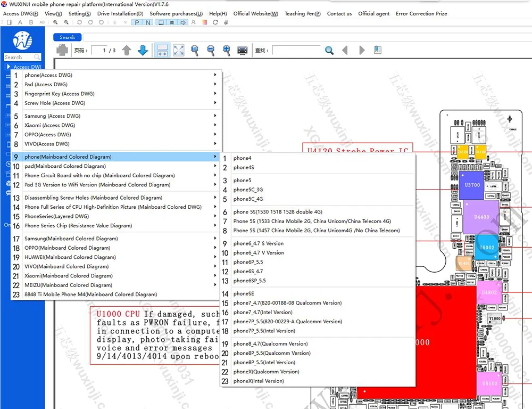Screen dimensions: 532x409
Task: Click the blue U3700 chip on diagram
Action: [471, 185]
